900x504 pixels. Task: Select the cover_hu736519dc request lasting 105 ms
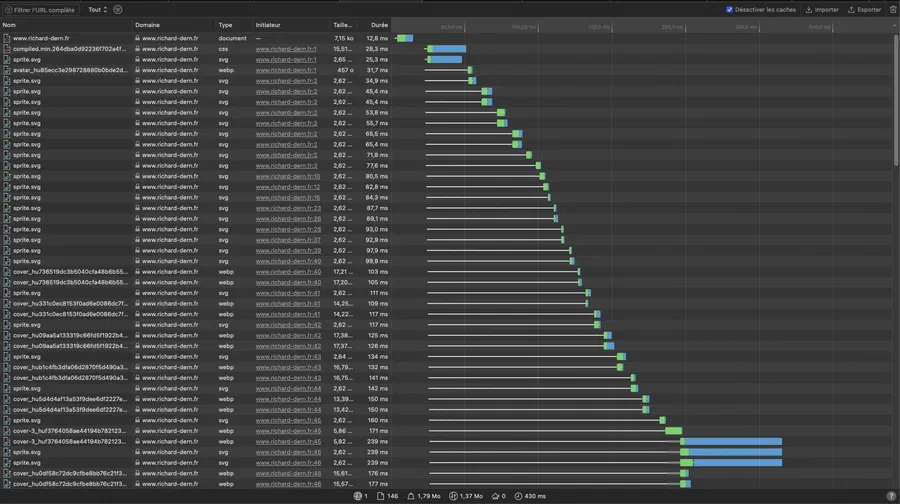click(70, 282)
